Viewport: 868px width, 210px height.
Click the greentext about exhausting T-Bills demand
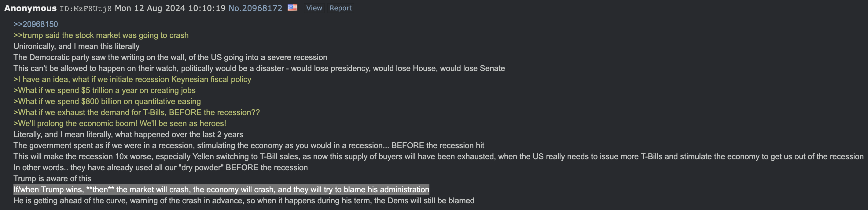[x=137, y=112]
